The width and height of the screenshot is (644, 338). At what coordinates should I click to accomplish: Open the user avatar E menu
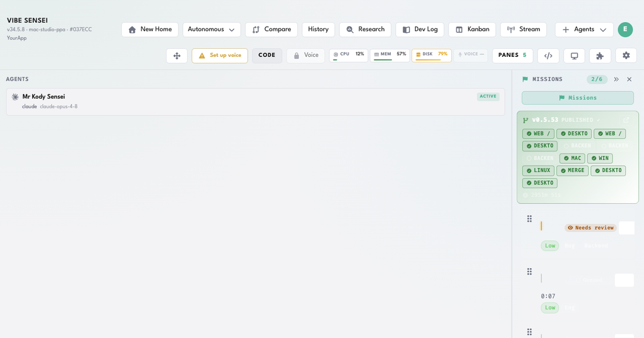tap(625, 30)
